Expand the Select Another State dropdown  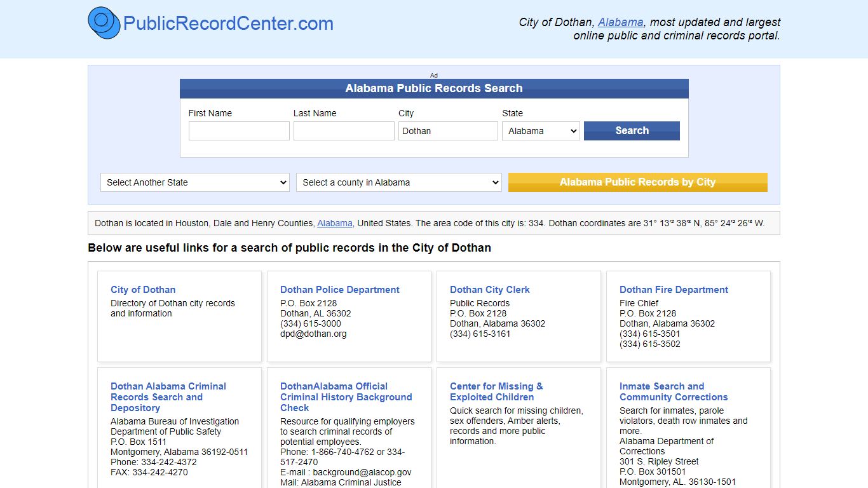pos(194,182)
